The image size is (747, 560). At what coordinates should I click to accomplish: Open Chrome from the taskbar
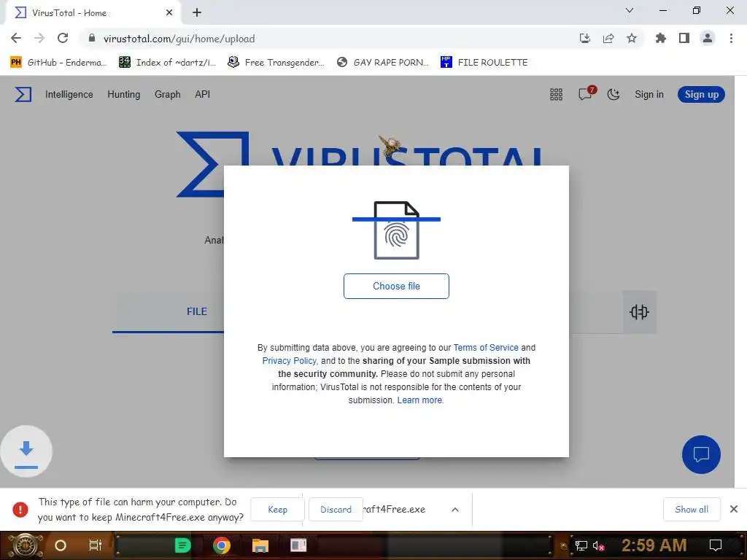pos(222,545)
